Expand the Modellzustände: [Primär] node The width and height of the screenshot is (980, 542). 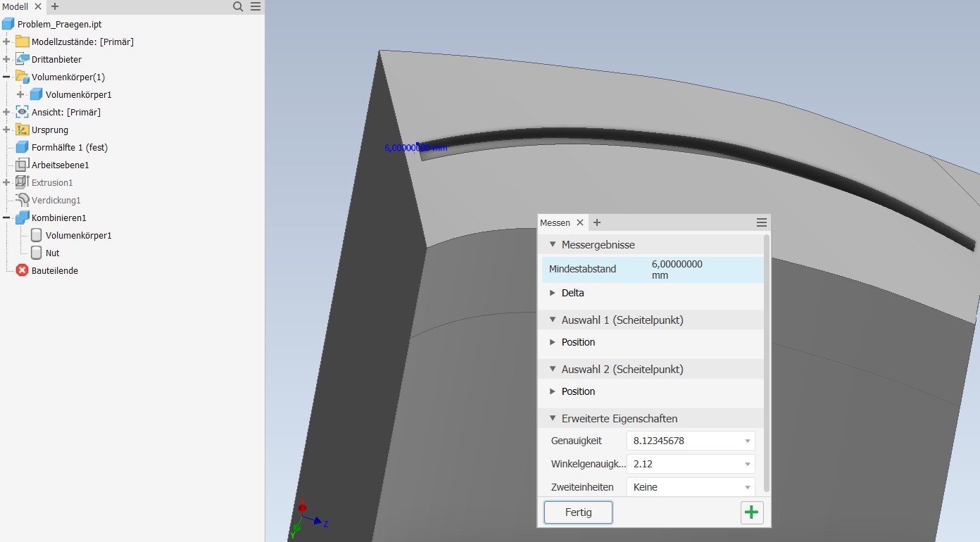(6, 42)
